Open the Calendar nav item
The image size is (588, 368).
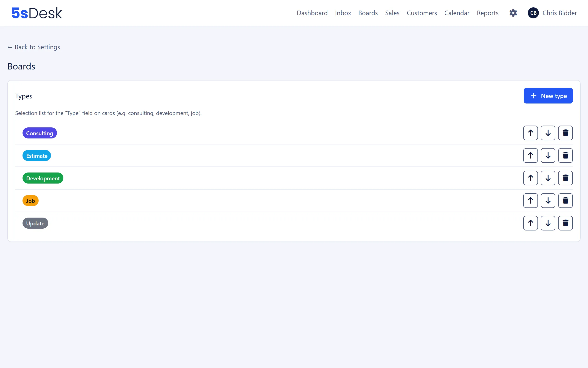coord(457,13)
